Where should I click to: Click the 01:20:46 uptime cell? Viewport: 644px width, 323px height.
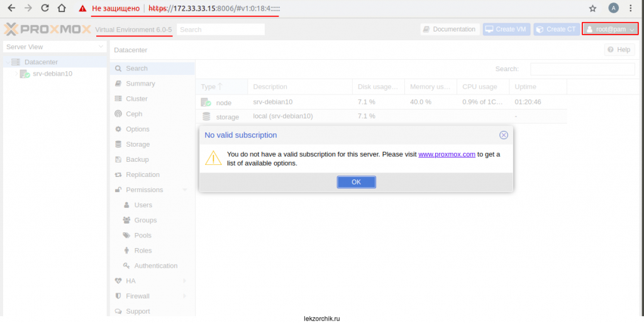point(538,103)
